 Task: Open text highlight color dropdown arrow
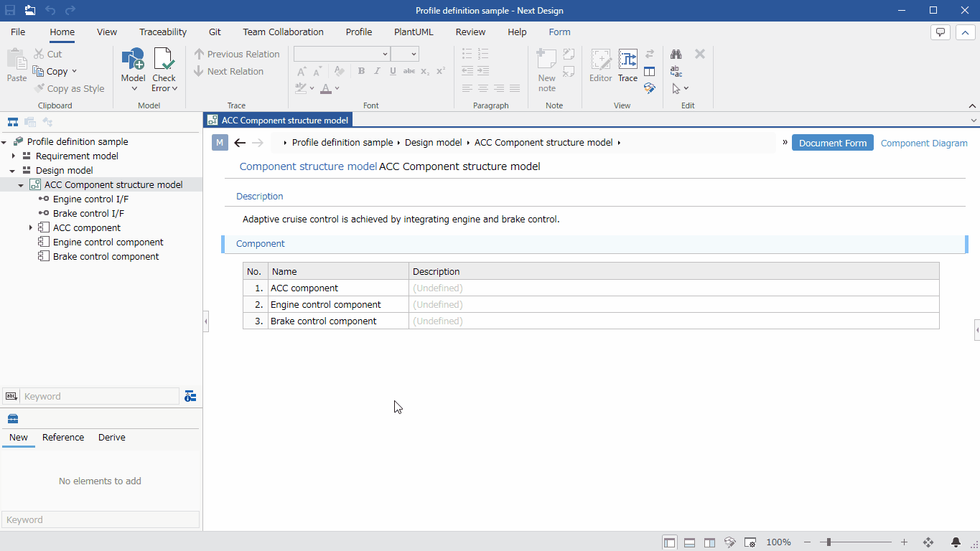click(312, 88)
